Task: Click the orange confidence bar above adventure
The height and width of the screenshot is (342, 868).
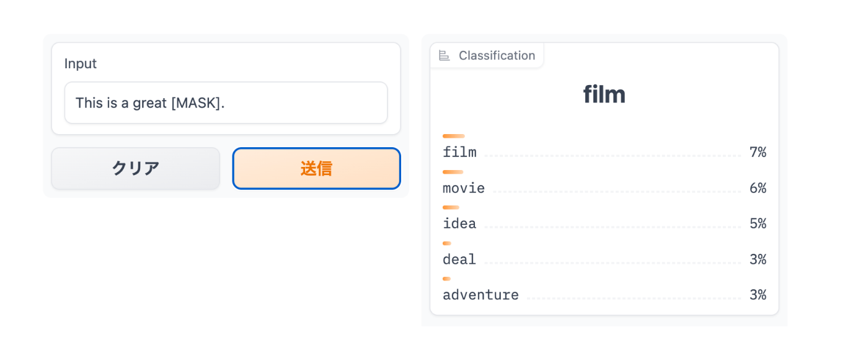Action: [x=446, y=279]
